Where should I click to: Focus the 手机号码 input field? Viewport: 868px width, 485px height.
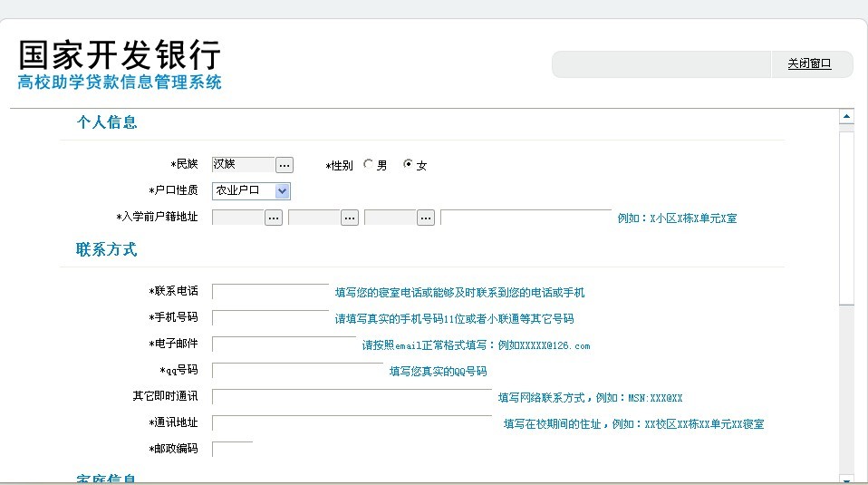click(x=271, y=318)
